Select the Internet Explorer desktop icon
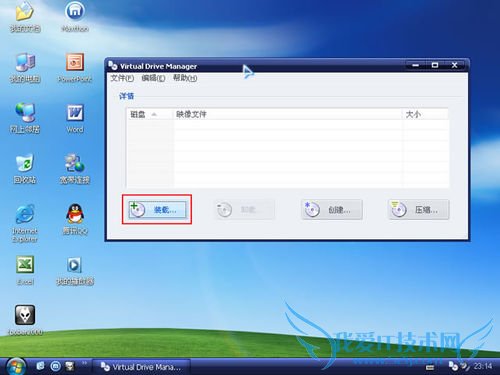The width and height of the screenshot is (500, 375). [25, 223]
